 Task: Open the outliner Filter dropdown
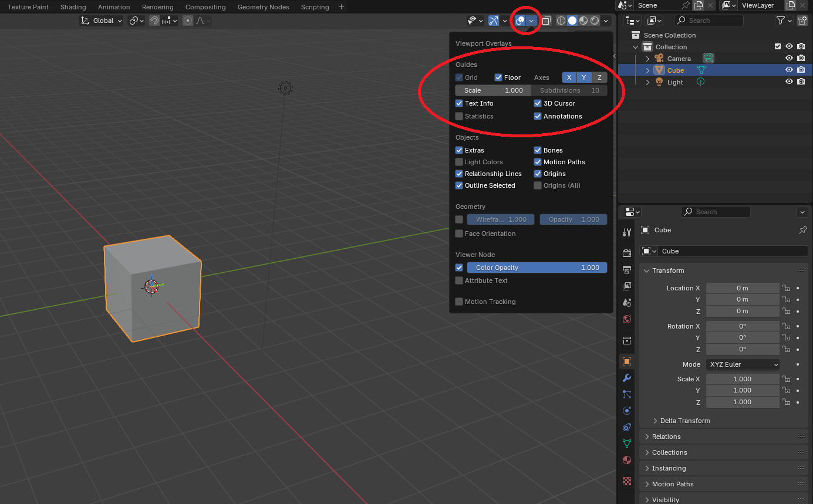click(784, 21)
